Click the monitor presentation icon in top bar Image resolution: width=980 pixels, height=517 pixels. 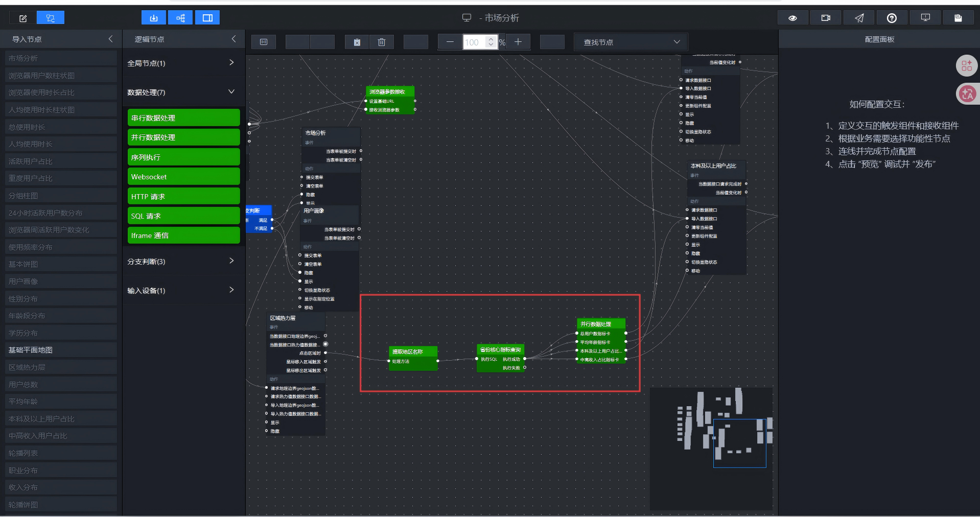click(925, 18)
